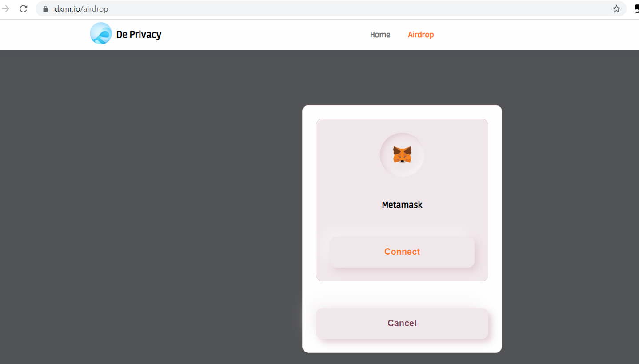Viewport: 639px width, 364px height.
Task: Select the Metamask label text
Action: [x=402, y=205]
